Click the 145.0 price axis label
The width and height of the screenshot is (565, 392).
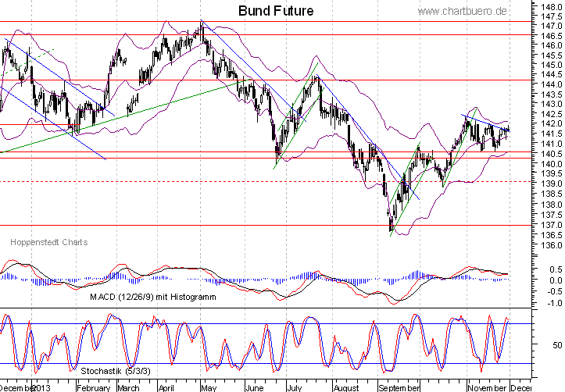coord(551,65)
